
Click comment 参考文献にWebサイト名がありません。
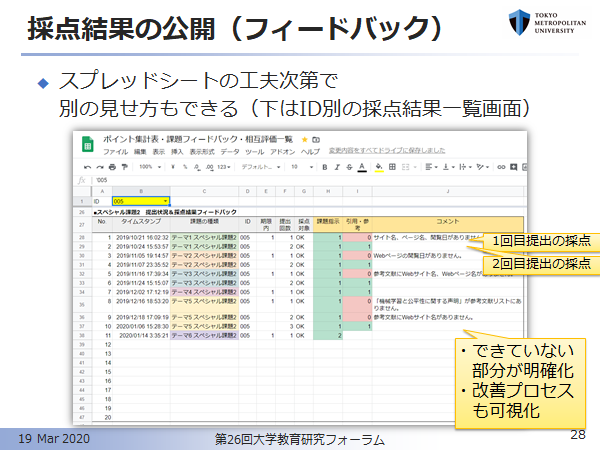424,317
